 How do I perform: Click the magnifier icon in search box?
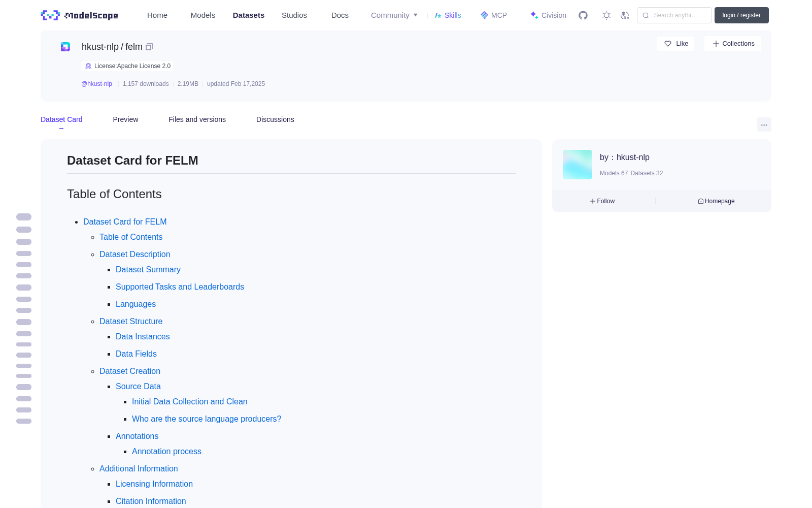click(646, 15)
